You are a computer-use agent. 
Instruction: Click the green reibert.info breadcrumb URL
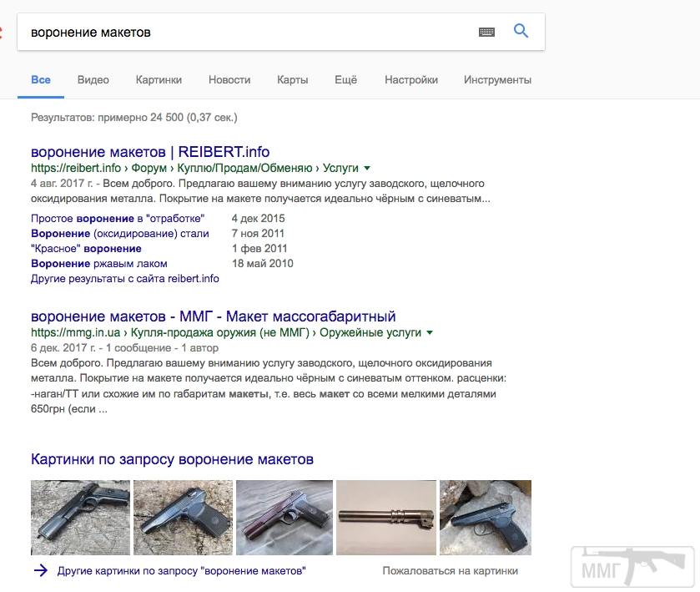point(194,168)
